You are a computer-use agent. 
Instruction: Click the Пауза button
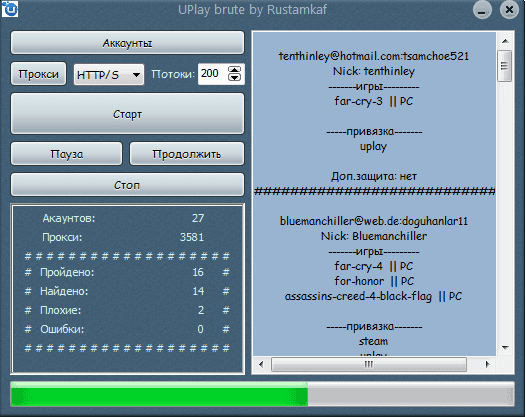(x=66, y=154)
